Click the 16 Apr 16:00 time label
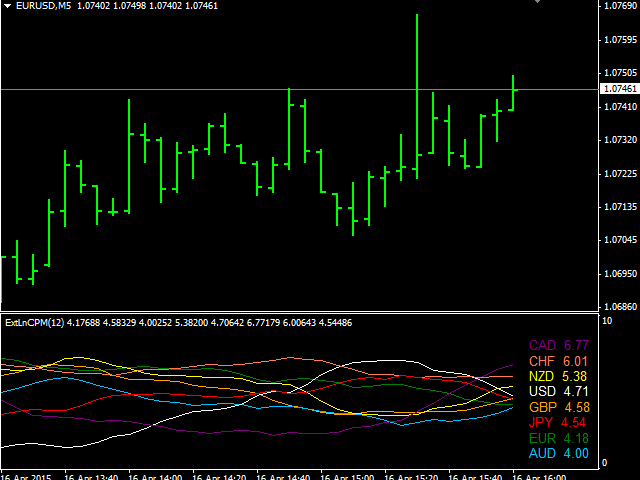Screen dimensions: 640x480 pos(541,474)
